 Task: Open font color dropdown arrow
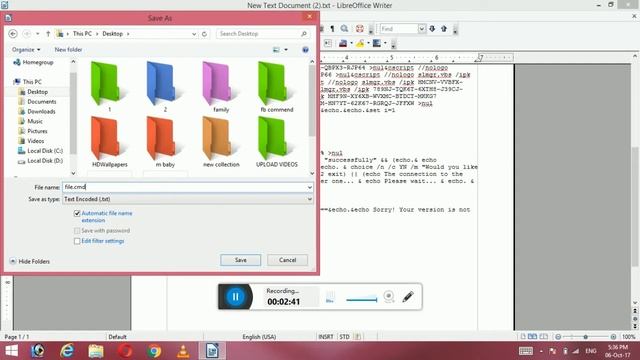pos(351,43)
